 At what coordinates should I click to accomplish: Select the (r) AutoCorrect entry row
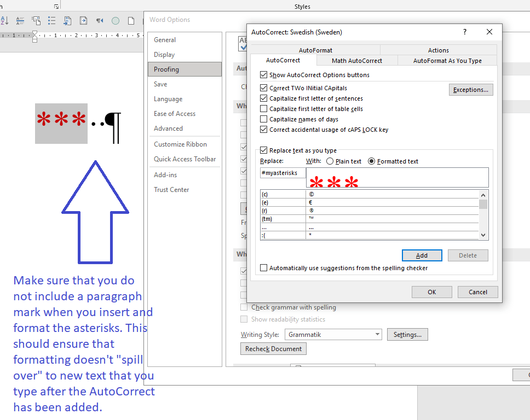(370, 211)
